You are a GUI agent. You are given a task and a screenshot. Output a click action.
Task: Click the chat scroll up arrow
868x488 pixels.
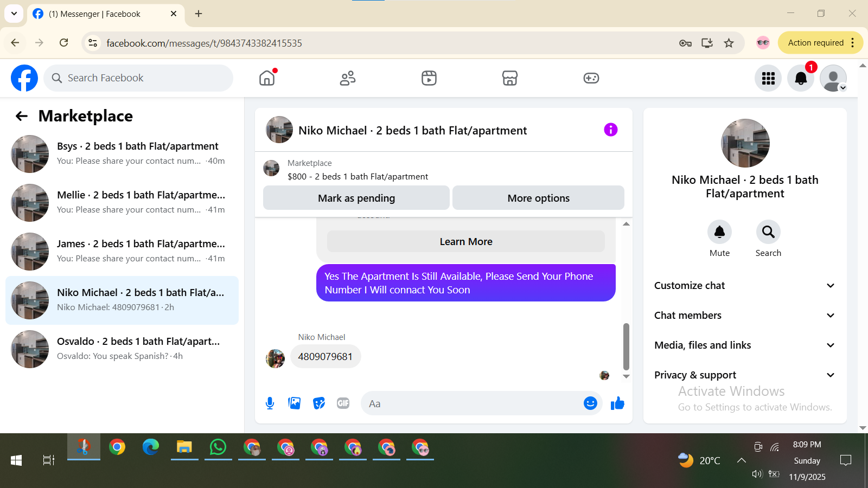626,224
